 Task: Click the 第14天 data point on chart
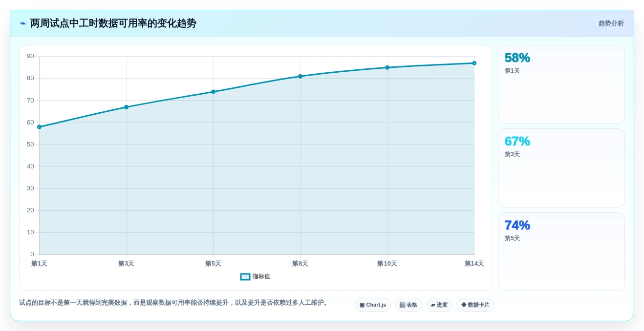(x=474, y=63)
